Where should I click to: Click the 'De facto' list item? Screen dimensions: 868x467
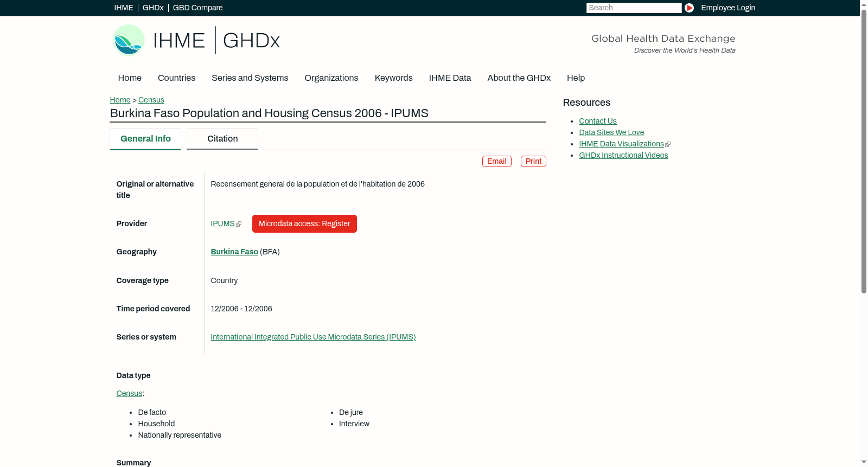click(152, 412)
